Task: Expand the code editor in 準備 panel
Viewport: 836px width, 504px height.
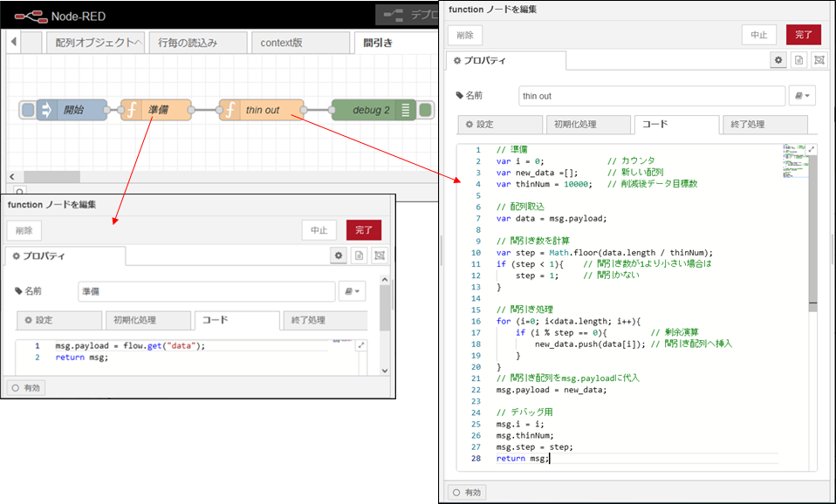Action: 362,346
